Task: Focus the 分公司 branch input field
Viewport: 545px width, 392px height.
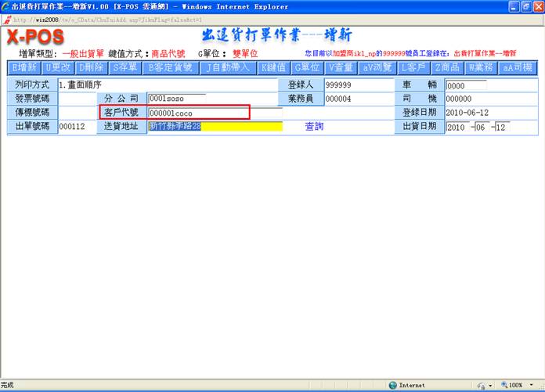Action: click(177, 99)
